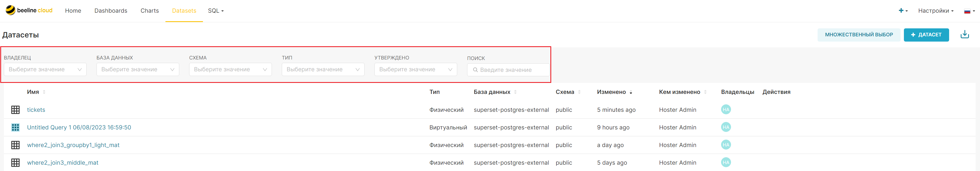Open the Russian flag language selector

click(969, 11)
